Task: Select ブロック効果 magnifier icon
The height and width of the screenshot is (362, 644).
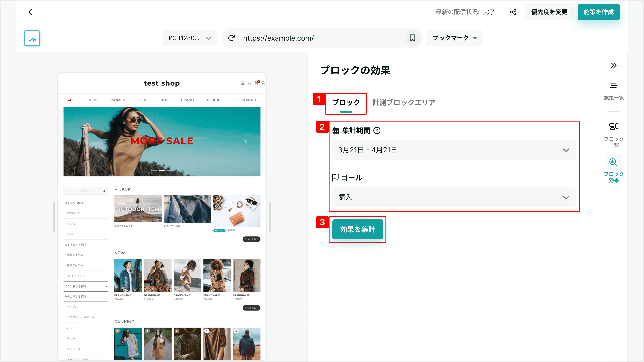Action: [x=613, y=163]
